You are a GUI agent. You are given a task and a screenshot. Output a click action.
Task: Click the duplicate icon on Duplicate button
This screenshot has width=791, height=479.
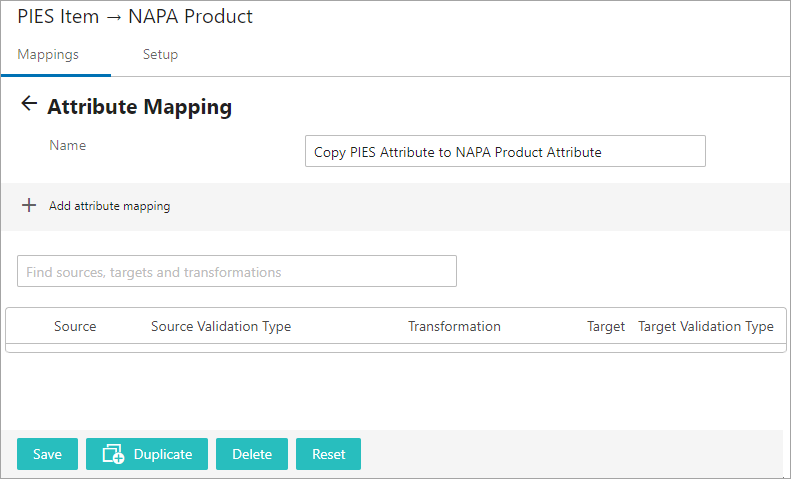click(114, 454)
